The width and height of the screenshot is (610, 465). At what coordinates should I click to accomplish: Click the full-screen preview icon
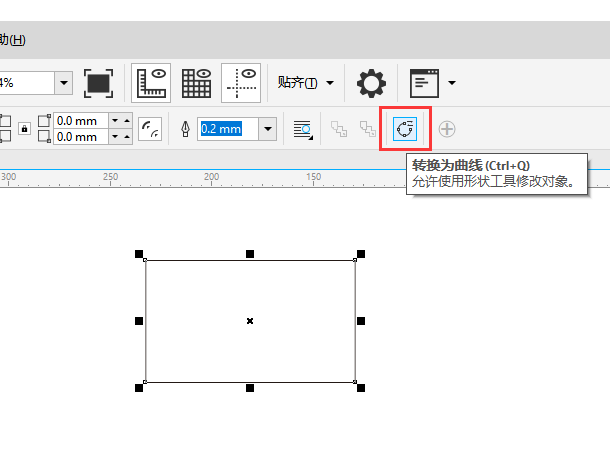tap(98, 83)
